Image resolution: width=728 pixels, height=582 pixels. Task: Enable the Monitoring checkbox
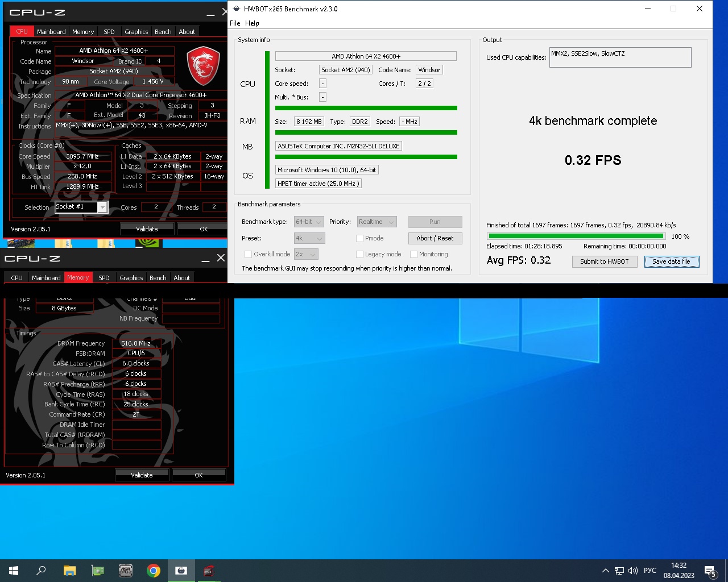413,254
